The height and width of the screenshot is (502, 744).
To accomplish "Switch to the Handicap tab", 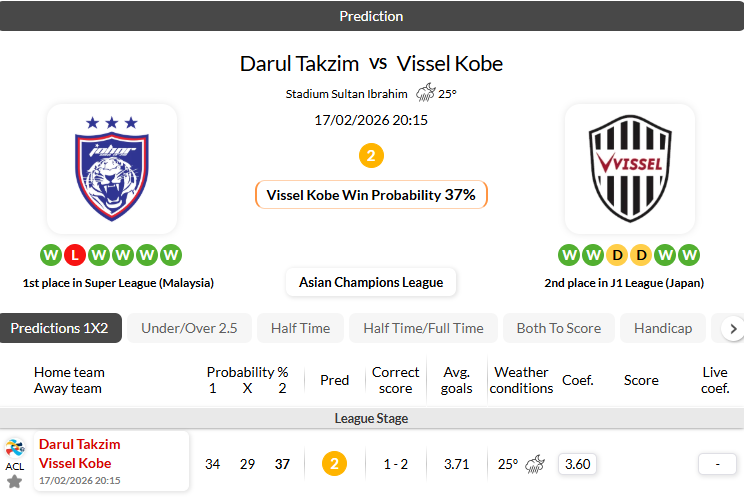I will [663, 328].
